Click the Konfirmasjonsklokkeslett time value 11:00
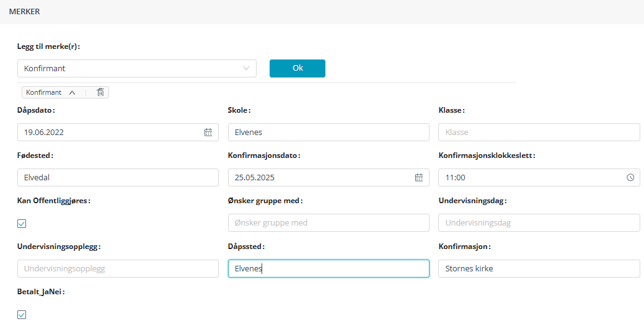 tap(456, 177)
